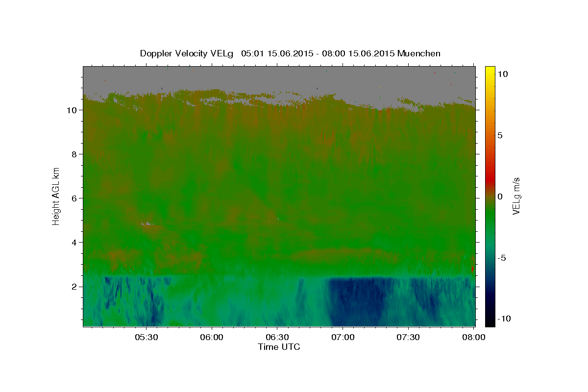The image size is (588, 392).
Task: Click the colorbar '10' value label
Action: 503,74
